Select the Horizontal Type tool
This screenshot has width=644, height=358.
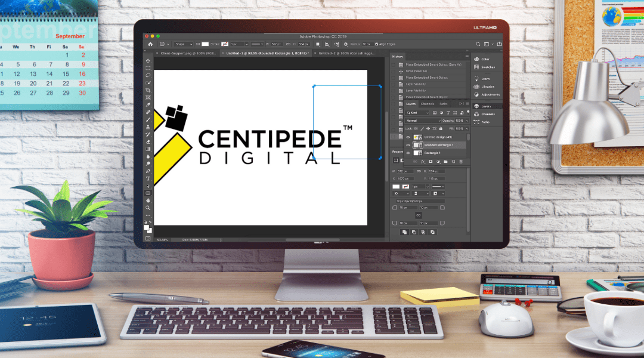point(148,178)
